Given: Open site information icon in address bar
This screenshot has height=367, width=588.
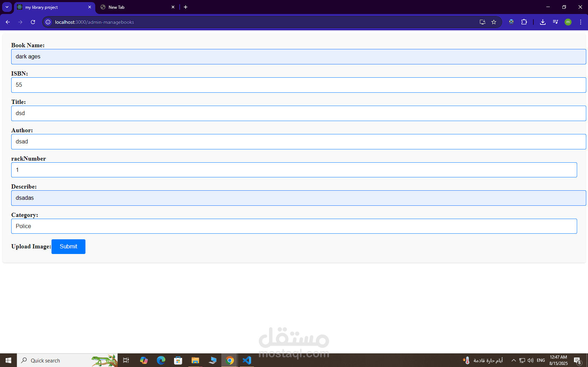Looking at the screenshot, I should [48, 22].
